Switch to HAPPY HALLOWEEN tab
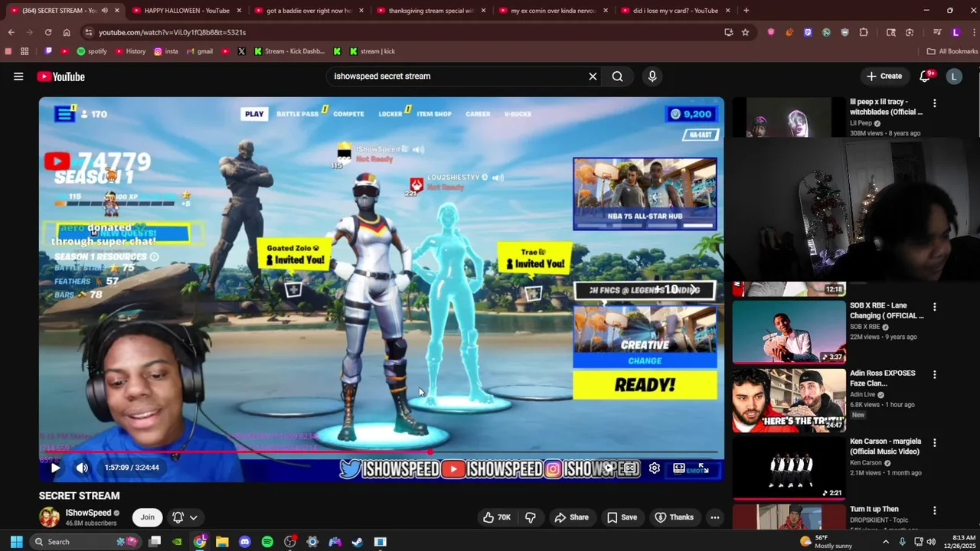The image size is (980, 551). tap(187, 11)
